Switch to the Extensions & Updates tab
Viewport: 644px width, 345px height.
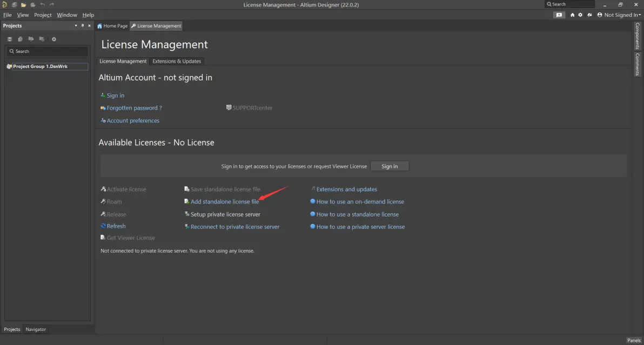point(177,61)
